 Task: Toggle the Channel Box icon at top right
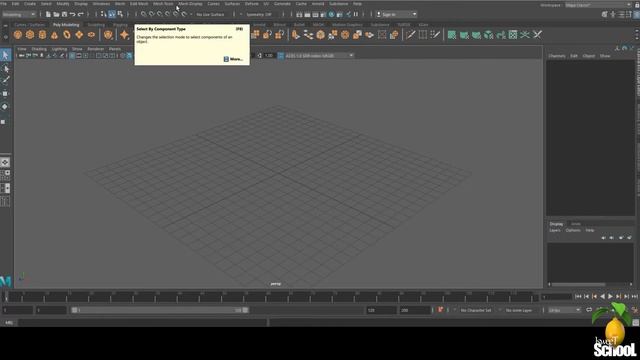point(636,15)
